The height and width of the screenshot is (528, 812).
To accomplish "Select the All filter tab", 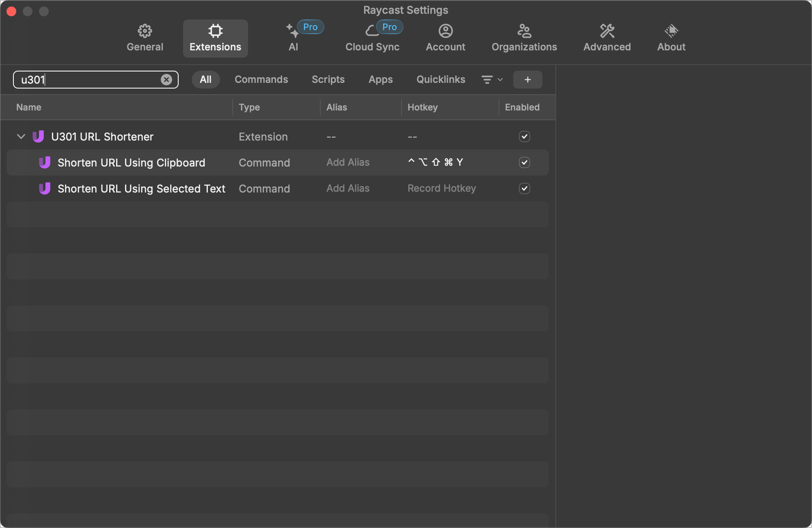I will [205, 80].
